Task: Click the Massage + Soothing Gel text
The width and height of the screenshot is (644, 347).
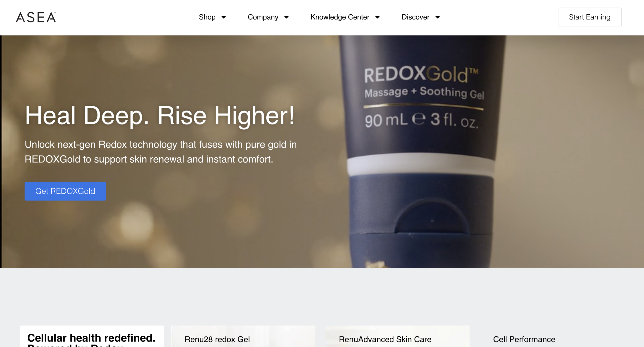Action: tap(424, 92)
